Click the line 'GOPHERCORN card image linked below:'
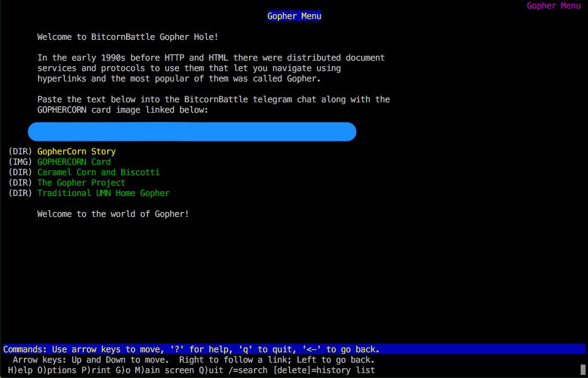Screen dimensions: 588x378 [123, 110]
